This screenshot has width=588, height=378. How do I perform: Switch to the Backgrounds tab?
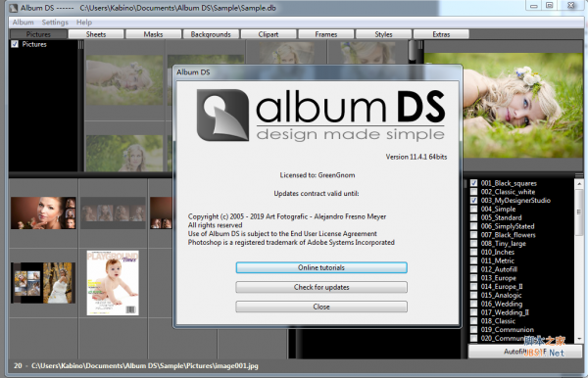[x=211, y=34]
